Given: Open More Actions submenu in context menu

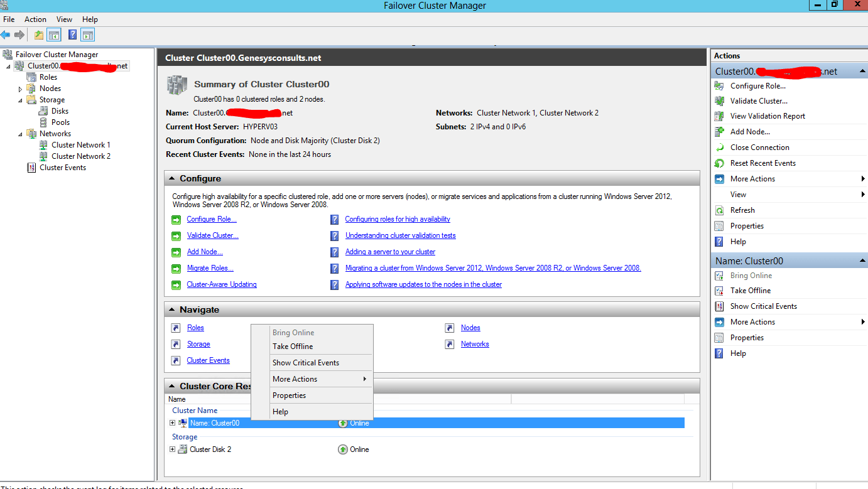Looking at the screenshot, I should coord(312,379).
